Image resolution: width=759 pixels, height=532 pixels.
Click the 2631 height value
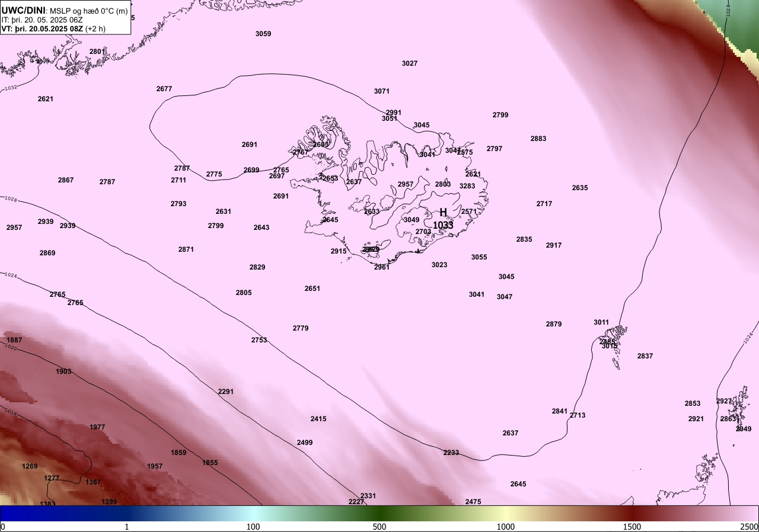click(224, 211)
